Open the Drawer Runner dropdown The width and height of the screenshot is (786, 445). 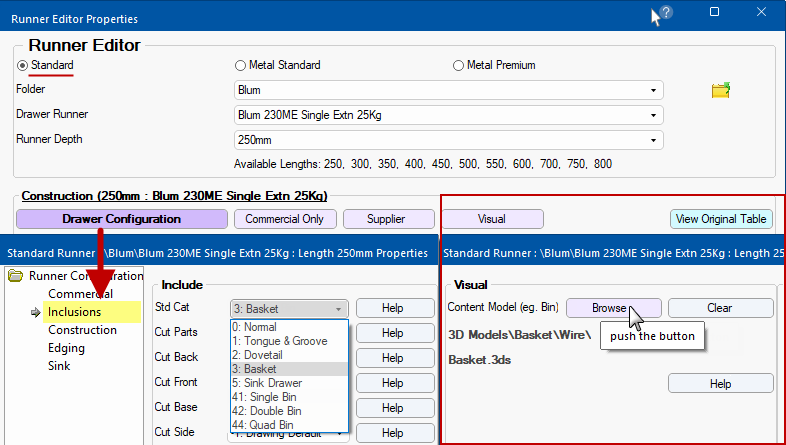tap(449, 115)
